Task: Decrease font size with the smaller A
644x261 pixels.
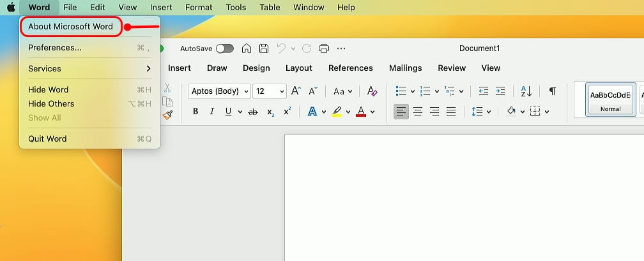Action: click(x=313, y=91)
